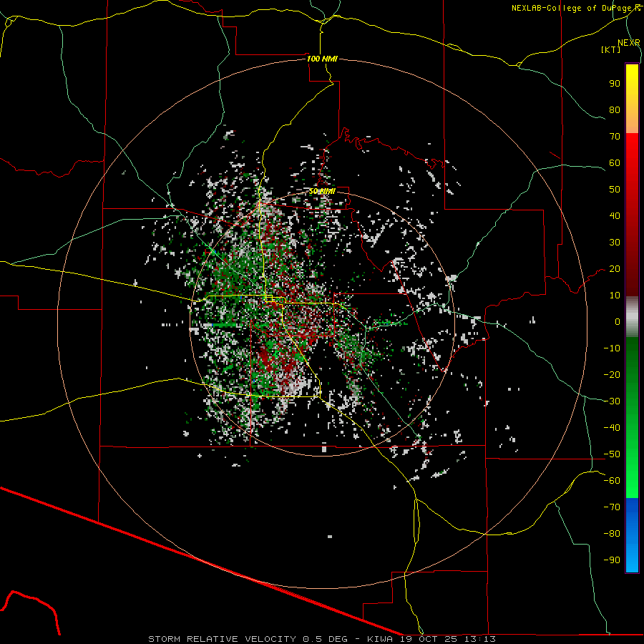Select the 10 value on velocity scale

pyautogui.click(x=615, y=296)
